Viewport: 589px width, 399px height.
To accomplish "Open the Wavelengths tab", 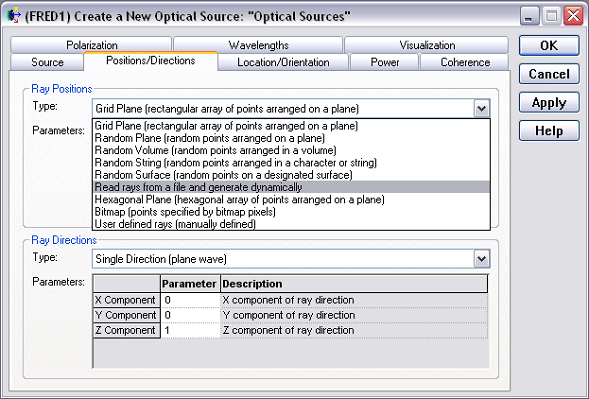I will coord(258,45).
